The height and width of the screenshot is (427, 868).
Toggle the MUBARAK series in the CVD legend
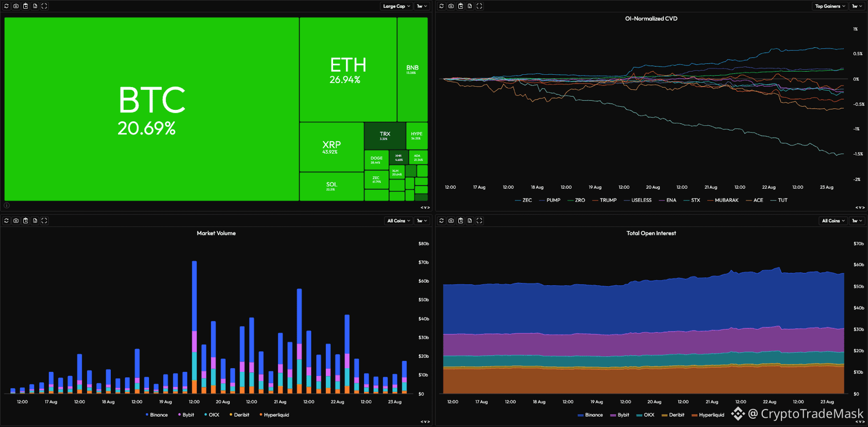723,200
